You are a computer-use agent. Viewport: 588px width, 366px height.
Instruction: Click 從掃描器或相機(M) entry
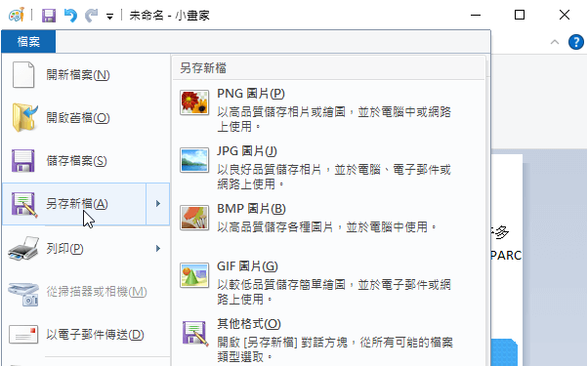click(86, 292)
